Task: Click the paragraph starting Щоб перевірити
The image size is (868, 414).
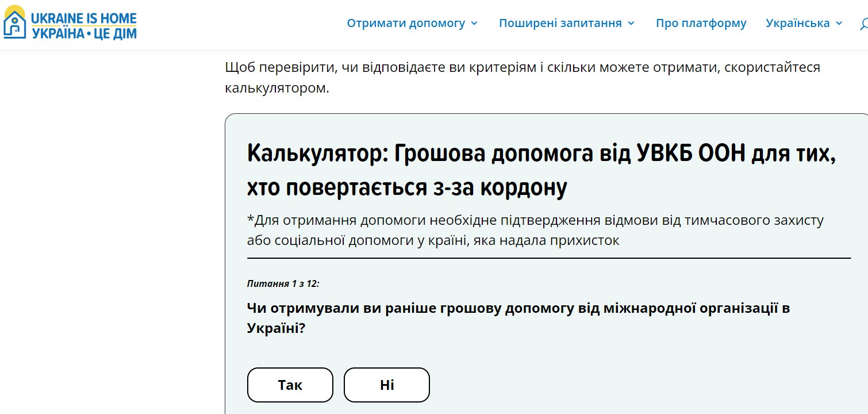Action: click(x=523, y=78)
